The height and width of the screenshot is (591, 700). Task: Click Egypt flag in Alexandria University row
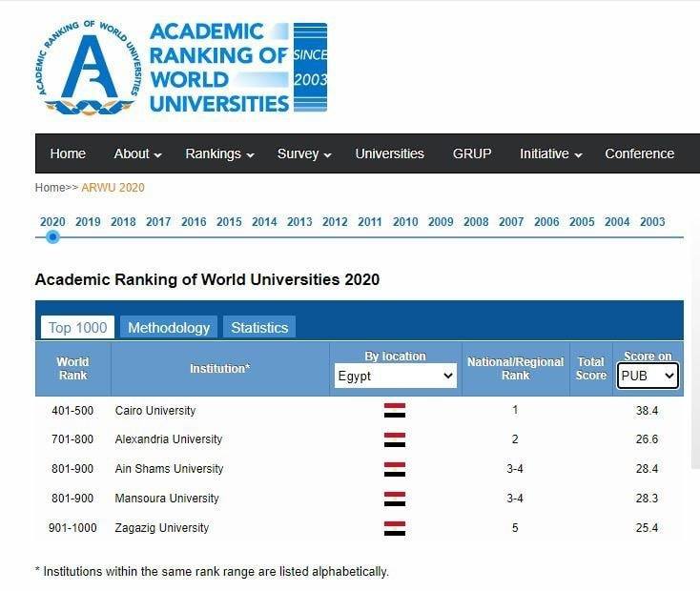tap(395, 439)
